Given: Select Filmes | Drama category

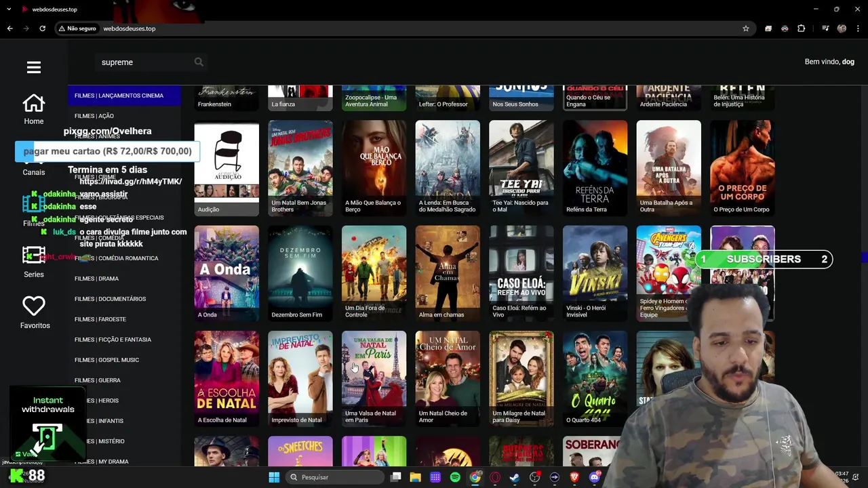Looking at the screenshot, I should coord(124,279).
